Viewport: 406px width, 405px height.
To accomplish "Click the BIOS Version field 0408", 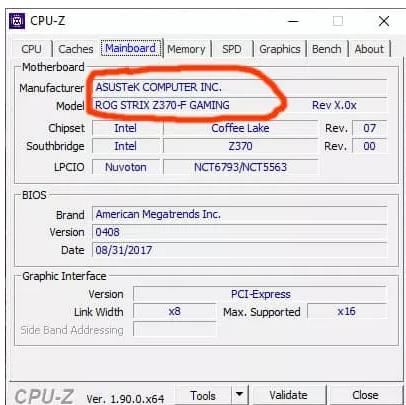I will 240,232.
